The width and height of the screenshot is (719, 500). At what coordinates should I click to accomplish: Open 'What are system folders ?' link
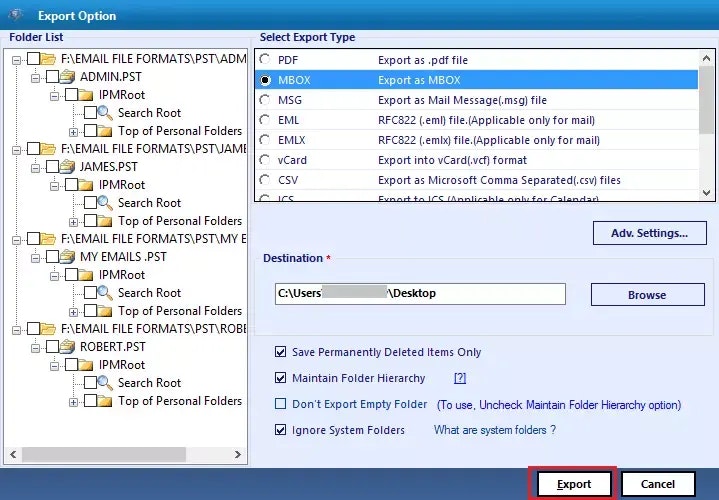point(495,430)
